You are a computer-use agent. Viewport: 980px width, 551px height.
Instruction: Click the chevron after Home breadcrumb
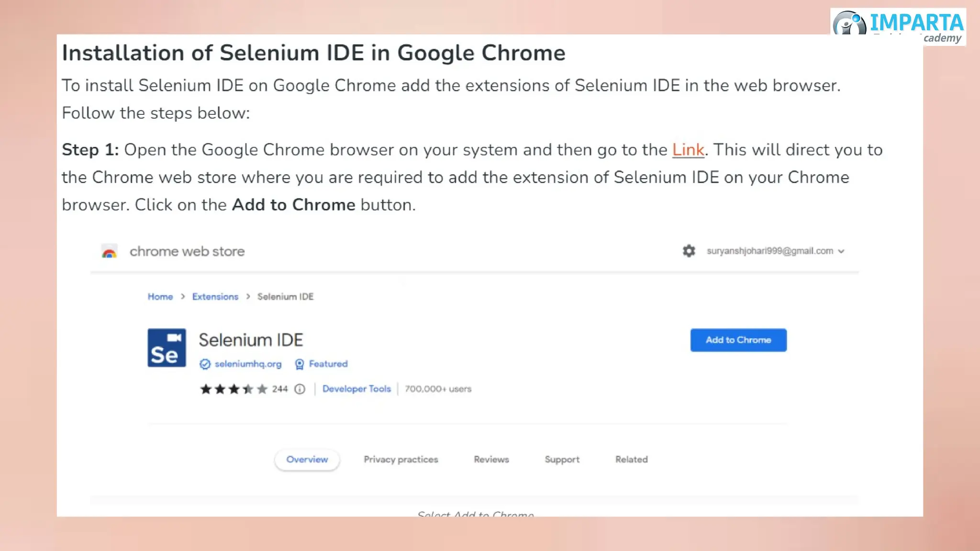pos(183,297)
